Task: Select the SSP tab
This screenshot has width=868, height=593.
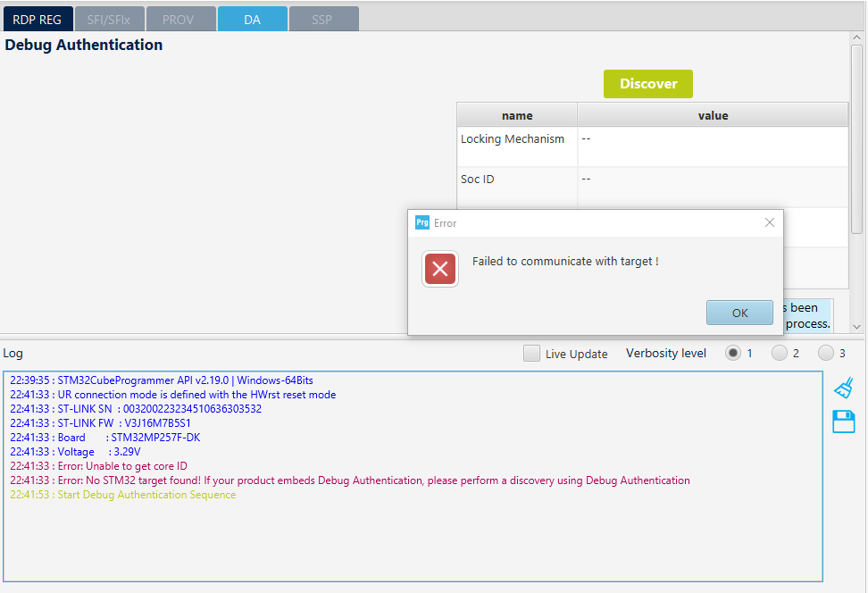Action: pos(322,18)
